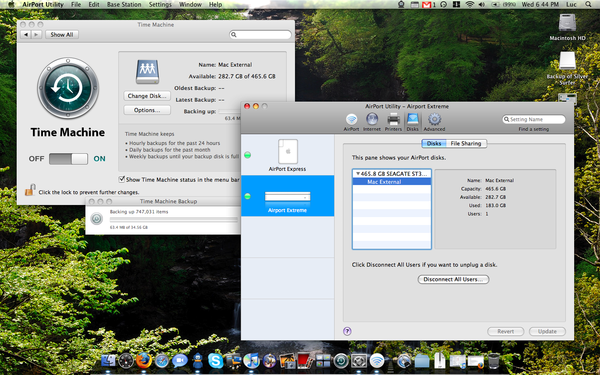Open Macintosh HD on the desktop
Screen dimensions: 600x375
coord(567,27)
